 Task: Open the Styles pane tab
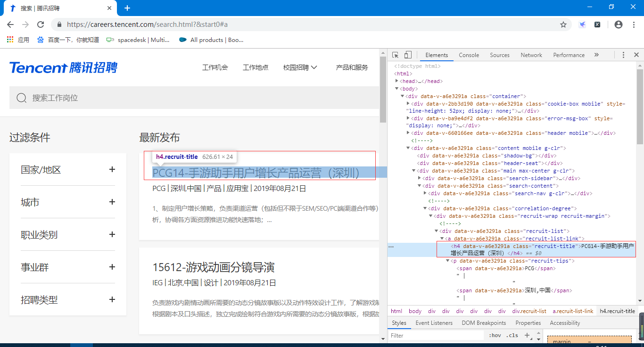pos(399,323)
